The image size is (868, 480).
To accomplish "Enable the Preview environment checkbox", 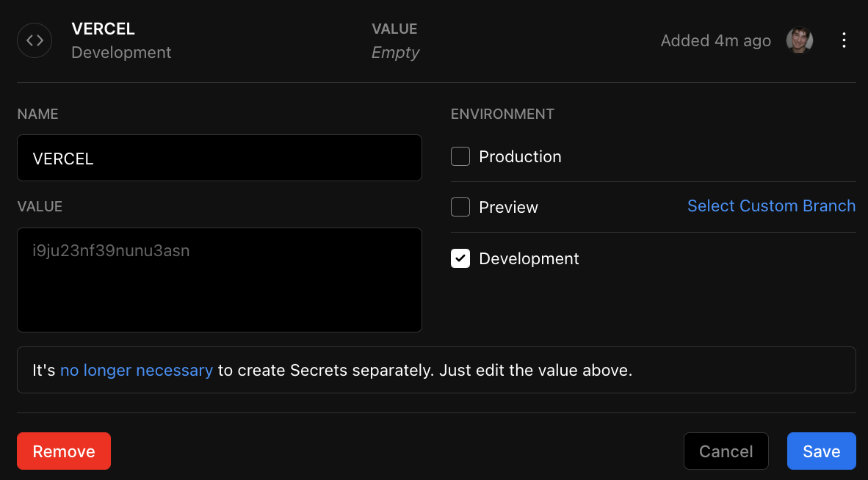I will [460, 208].
